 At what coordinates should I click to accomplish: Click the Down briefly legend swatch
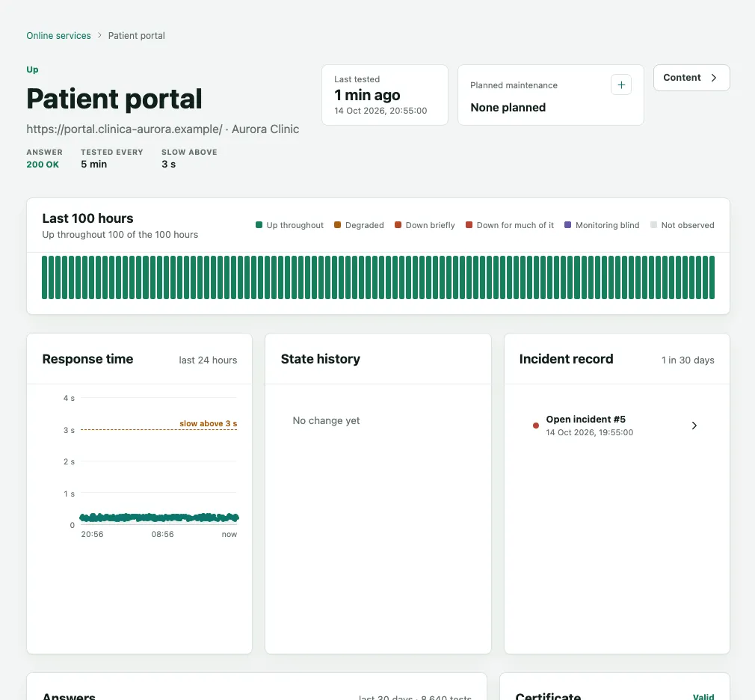click(x=398, y=225)
